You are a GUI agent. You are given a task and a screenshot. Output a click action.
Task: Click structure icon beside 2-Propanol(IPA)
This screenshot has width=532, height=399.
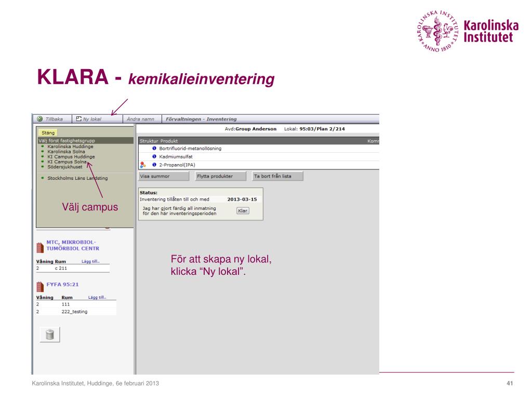pyautogui.click(x=143, y=165)
